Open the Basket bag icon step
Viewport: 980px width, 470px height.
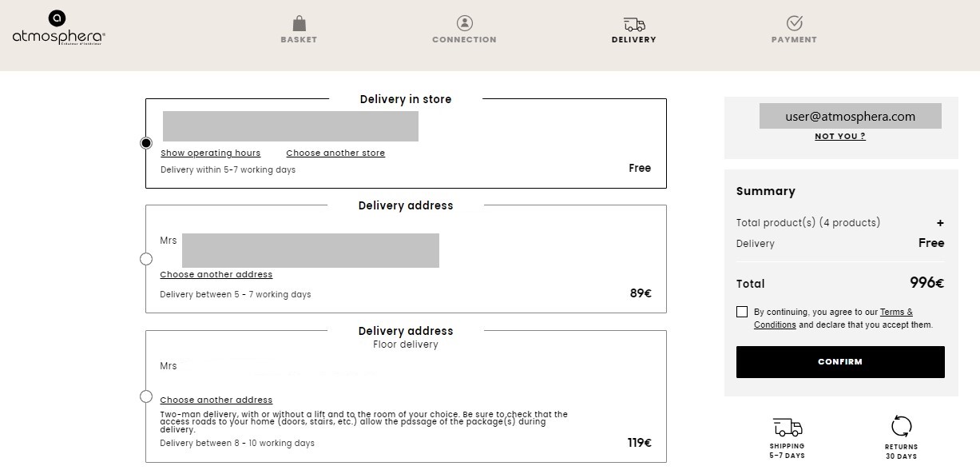pyautogui.click(x=299, y=23)
